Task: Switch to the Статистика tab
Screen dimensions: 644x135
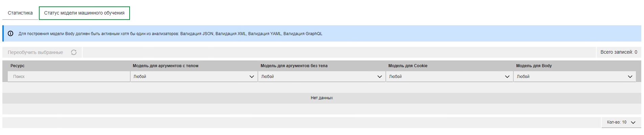Action: pos(20,13)
